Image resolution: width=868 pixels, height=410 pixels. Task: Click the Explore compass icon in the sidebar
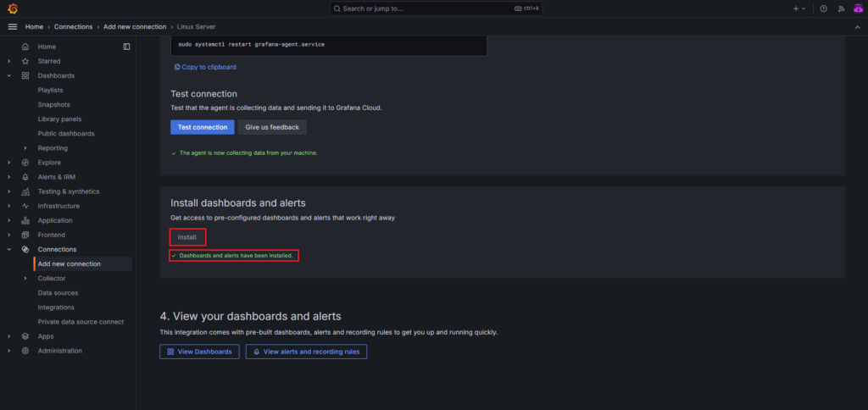click(25, 163)
